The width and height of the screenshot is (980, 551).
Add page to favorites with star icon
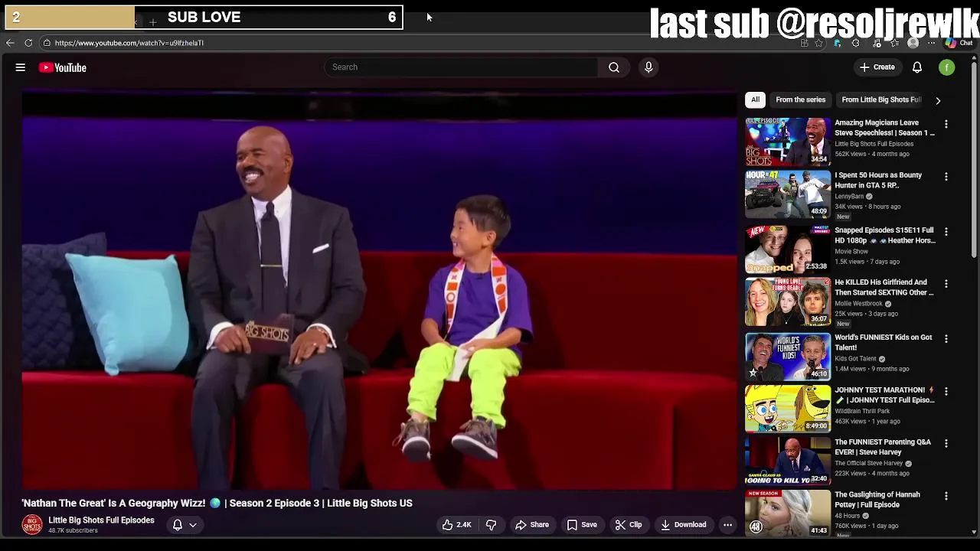pos(819,43)
